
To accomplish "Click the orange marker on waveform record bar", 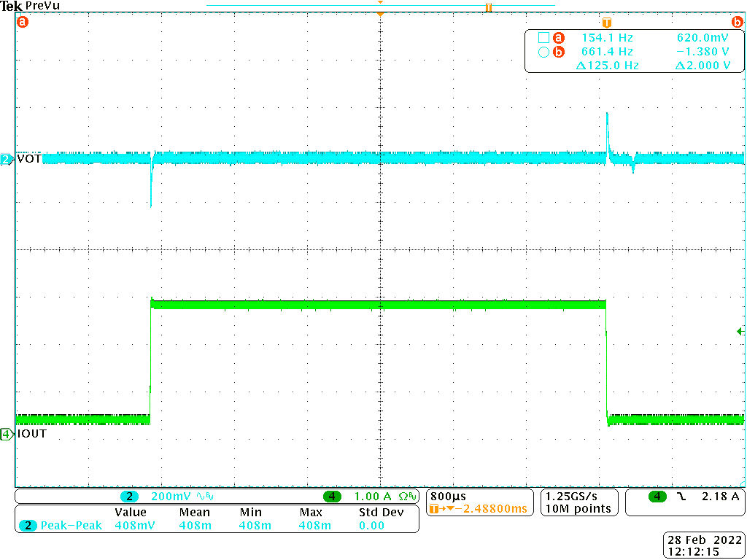I will pos(489,8).
